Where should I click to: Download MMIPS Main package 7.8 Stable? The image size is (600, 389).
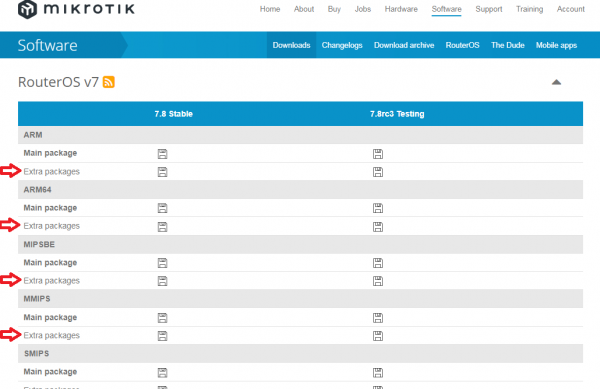coord(162,318)
